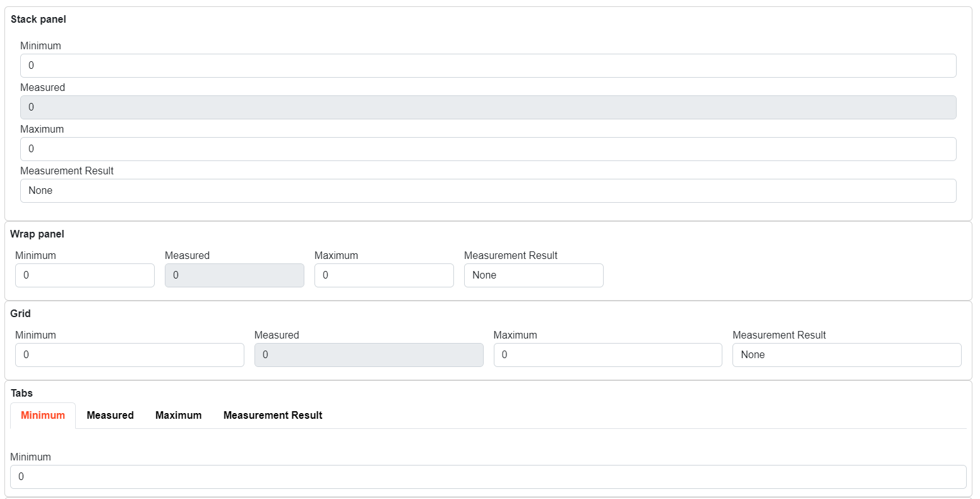Focus the Maximum input in Wrap panel
This screenshot has height=499, width=980.
[x=384, y=275]
